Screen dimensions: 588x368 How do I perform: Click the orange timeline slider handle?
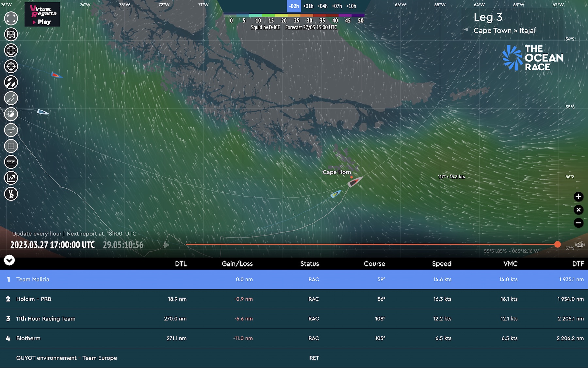point(558,244)
